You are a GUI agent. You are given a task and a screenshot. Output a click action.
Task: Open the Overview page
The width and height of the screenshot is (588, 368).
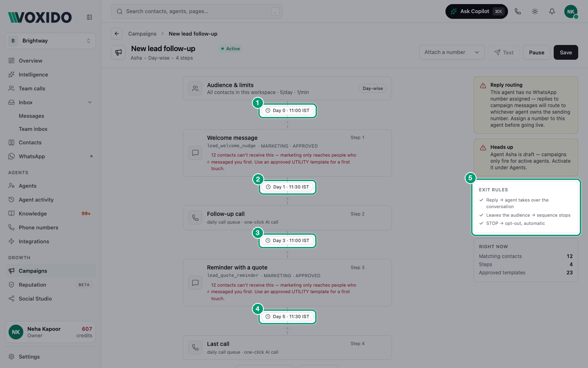coord(50,61)
